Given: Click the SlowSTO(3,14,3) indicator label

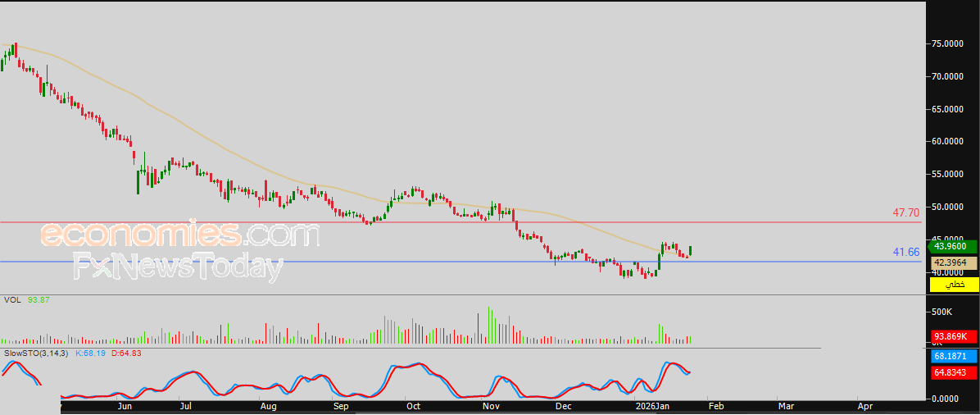Looking at the screenshot, I should click(36, 353).
